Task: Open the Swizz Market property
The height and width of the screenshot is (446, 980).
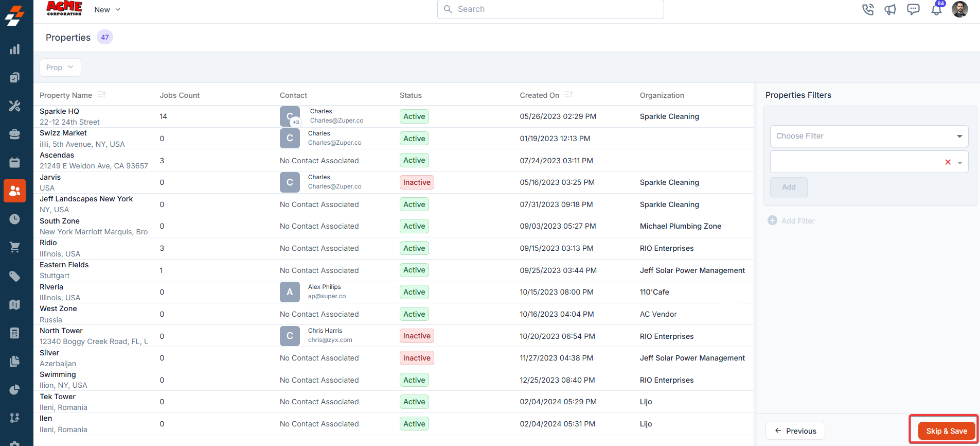Action: [63, 133]
